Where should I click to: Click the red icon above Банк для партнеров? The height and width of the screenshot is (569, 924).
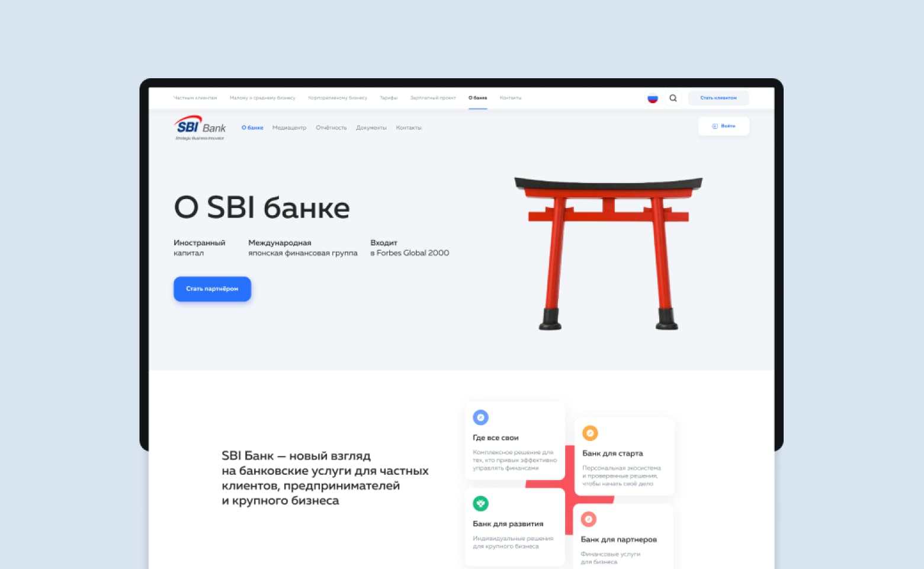[x=588, y=519]
